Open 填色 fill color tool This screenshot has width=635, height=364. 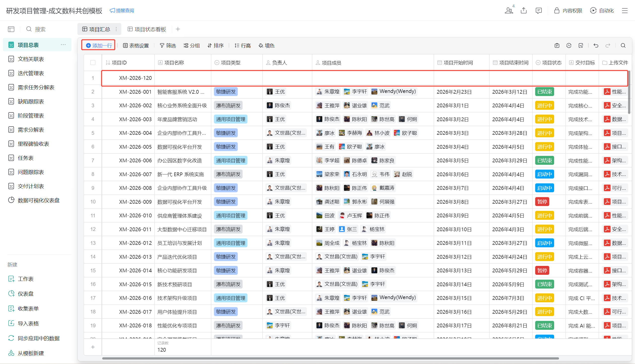266,46
